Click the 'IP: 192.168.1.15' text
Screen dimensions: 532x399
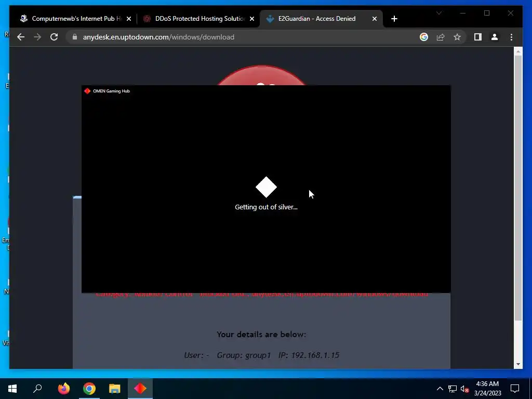click(309, 355)
